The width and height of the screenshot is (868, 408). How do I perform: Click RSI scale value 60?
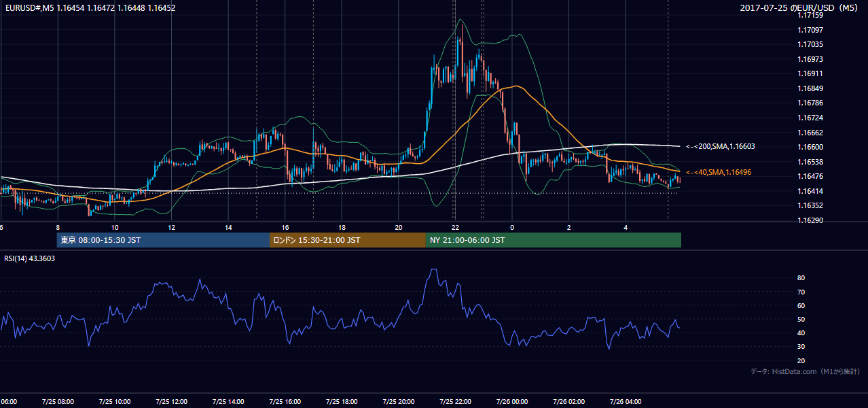click(801, 305)
